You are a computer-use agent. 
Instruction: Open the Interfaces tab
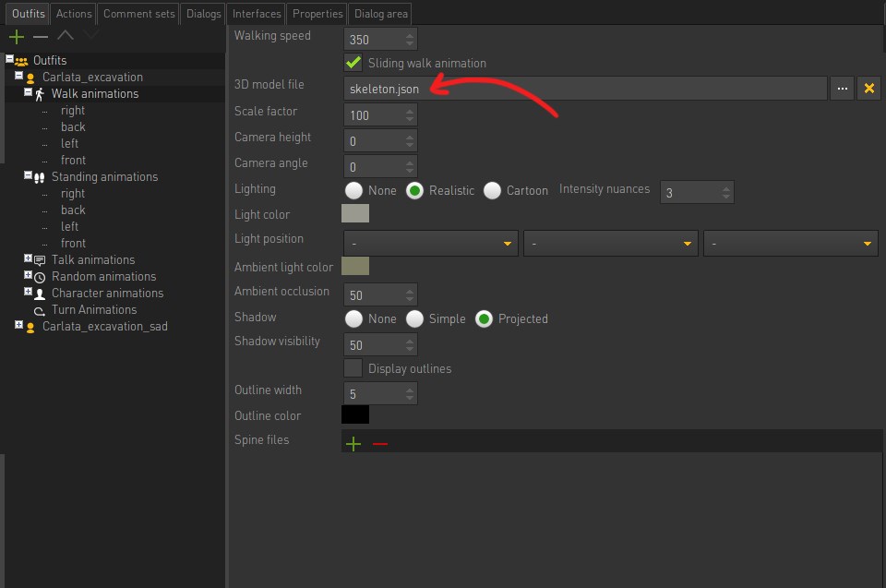(257, 14)
